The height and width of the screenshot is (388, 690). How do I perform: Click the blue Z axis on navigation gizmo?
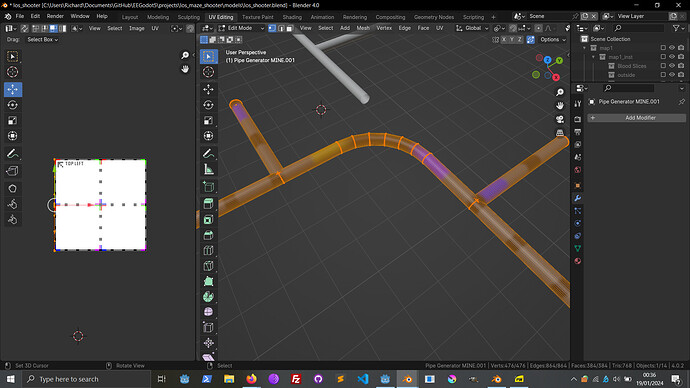(x=547, y=60)
